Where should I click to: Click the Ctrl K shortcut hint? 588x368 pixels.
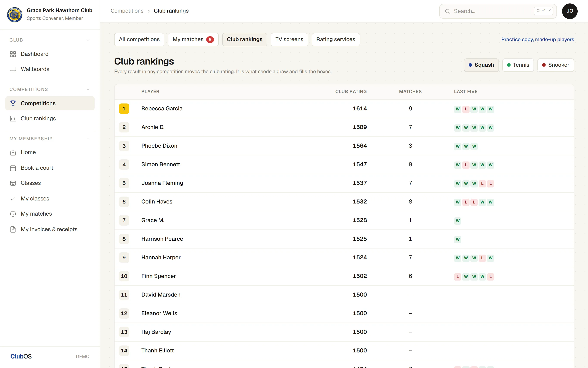543,11
